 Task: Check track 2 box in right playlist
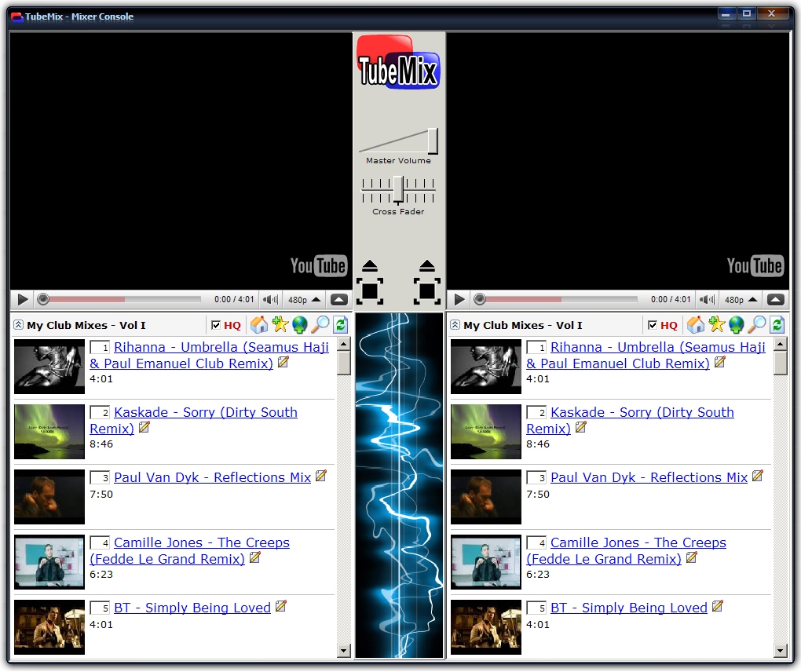coord(536,413)
